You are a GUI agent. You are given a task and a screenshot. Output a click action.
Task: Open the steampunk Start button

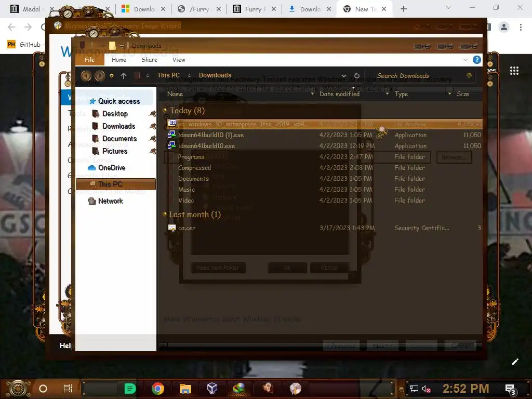pos(18,389)
